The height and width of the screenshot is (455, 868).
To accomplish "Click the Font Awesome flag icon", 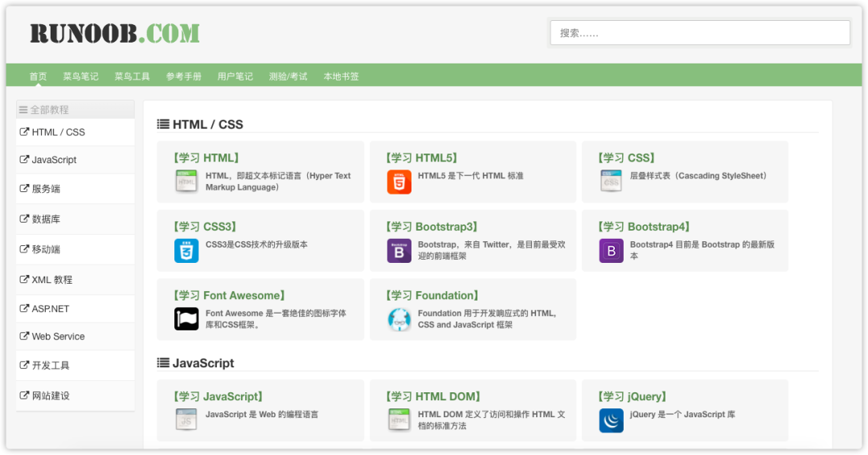I will click(186, 319).
